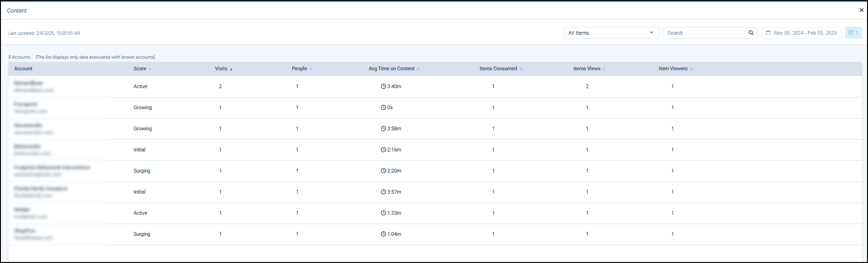Click the 1:04m average time value

394,234
